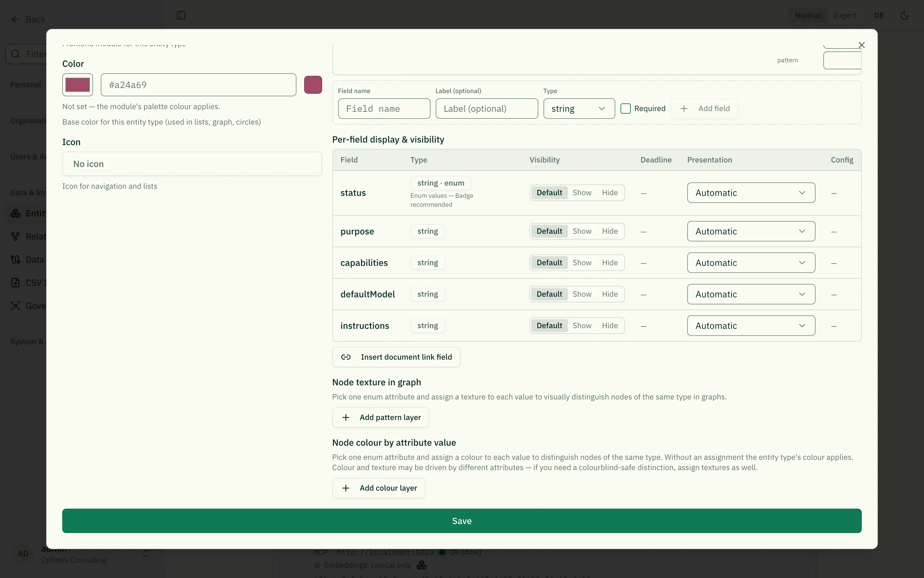Open Governance sidebar icon
The image size is (924, 578).
tap(16, 306)
